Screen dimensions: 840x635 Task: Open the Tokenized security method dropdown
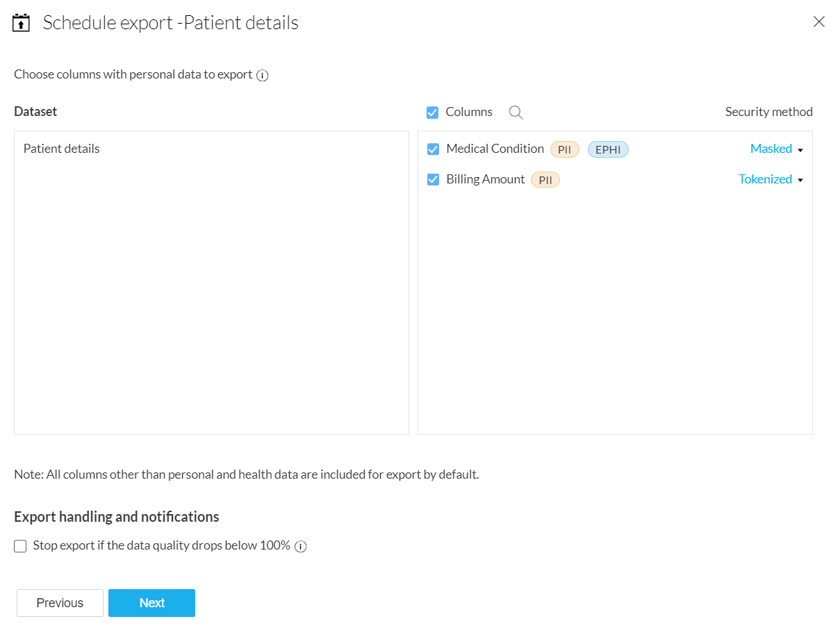click(765, 179)
